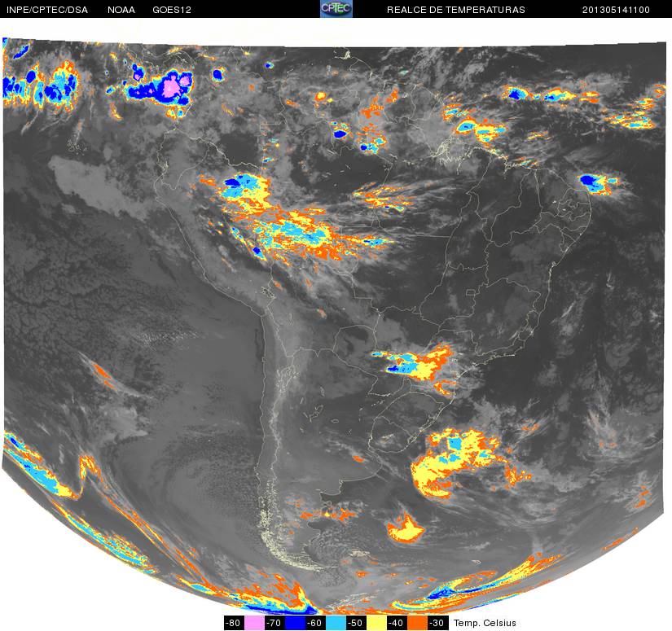Pick the yellow legend swatch after -50
672x631 pixels.
376,623
